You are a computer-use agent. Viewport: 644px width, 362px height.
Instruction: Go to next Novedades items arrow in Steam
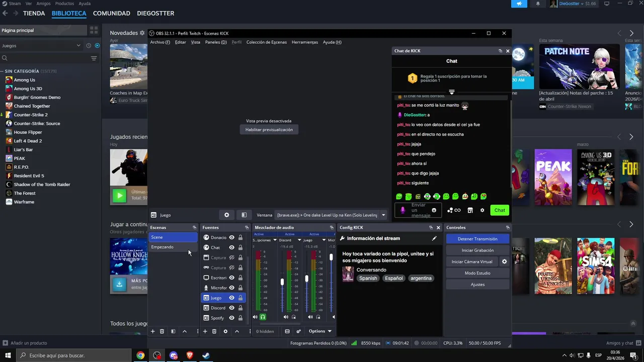(631, 33)
